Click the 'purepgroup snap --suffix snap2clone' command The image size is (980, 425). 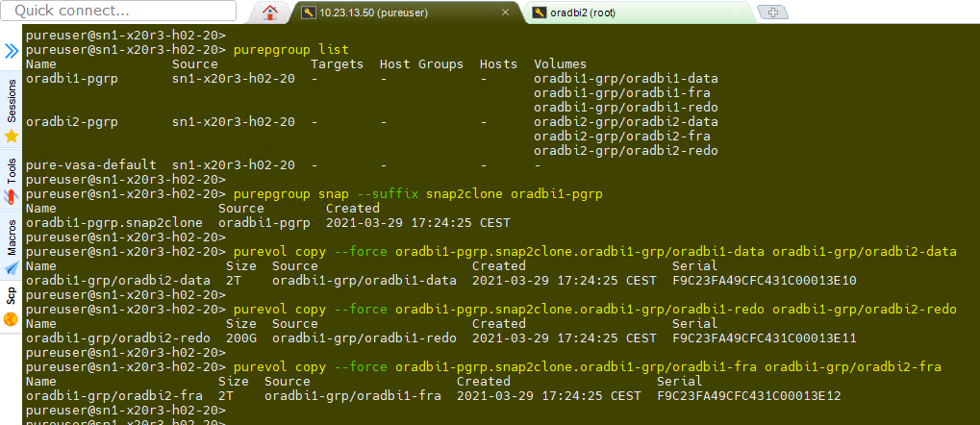click(x=368, y=194)
